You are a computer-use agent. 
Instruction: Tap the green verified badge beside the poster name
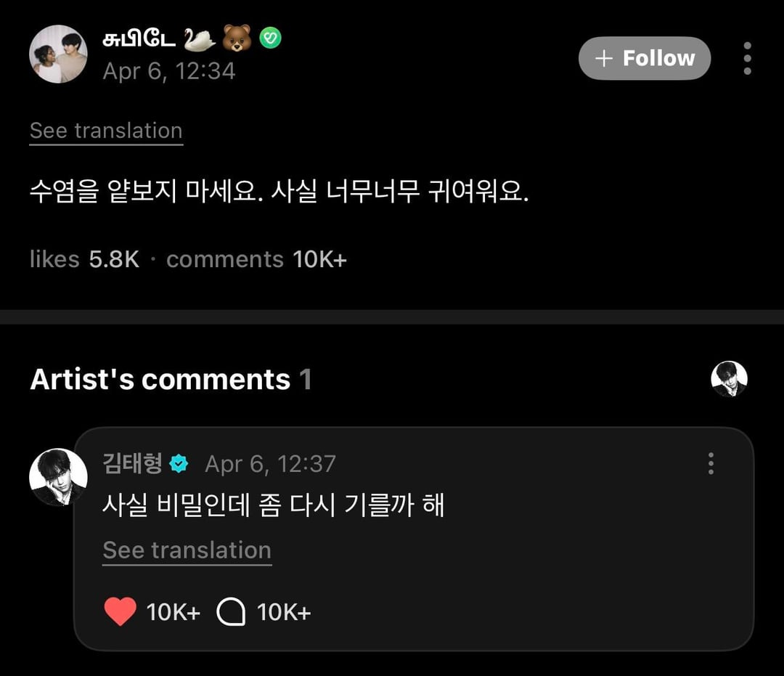[x=270, y=39]
